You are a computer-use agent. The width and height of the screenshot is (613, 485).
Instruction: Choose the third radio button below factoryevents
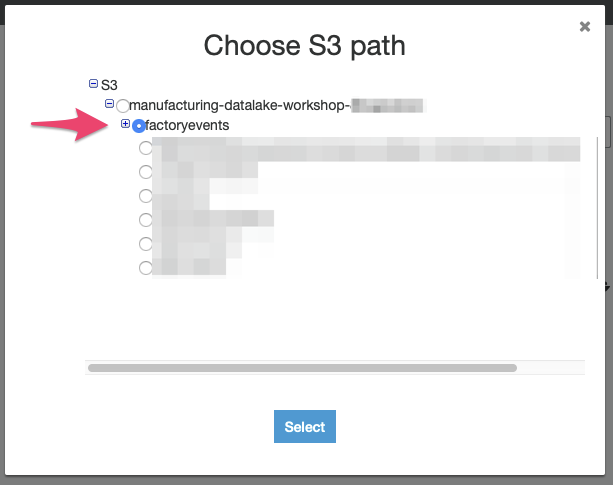click(146, 196)
